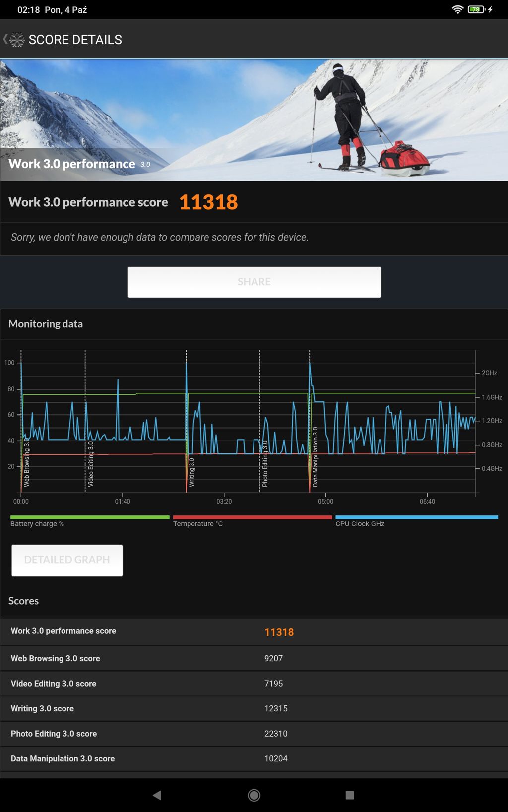Tap the Video Editing 3.0 score row
This screenshot has height=812, width=508.
coord(254,684)
